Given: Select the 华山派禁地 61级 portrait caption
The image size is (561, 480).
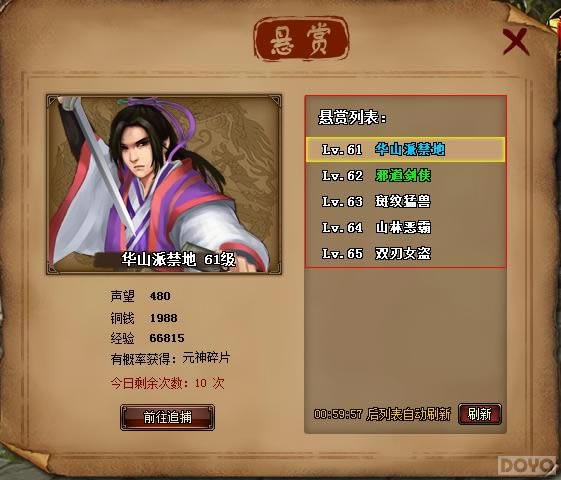Looking at the screenshot, I should [x=178, y=259].
